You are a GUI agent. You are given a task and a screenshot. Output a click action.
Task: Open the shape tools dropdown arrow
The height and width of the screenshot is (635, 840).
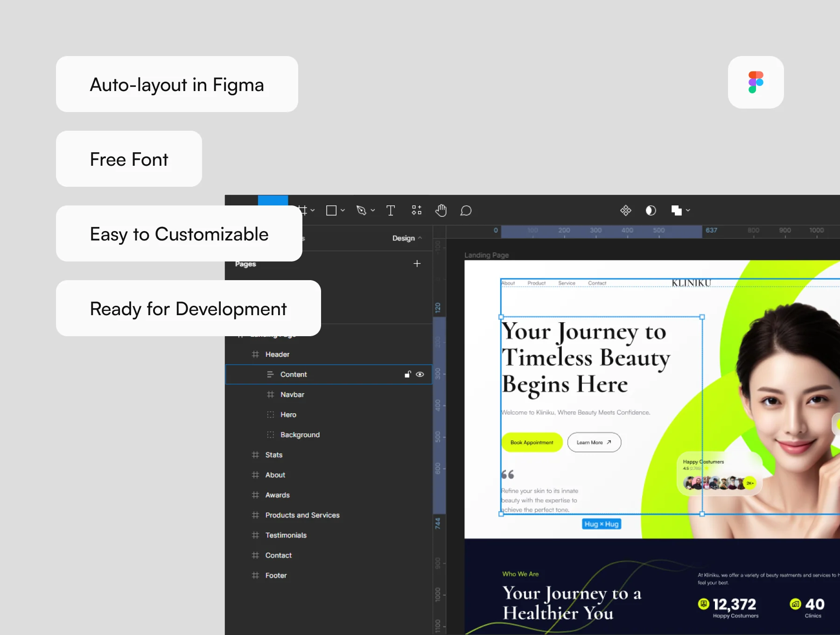(343, 211)
